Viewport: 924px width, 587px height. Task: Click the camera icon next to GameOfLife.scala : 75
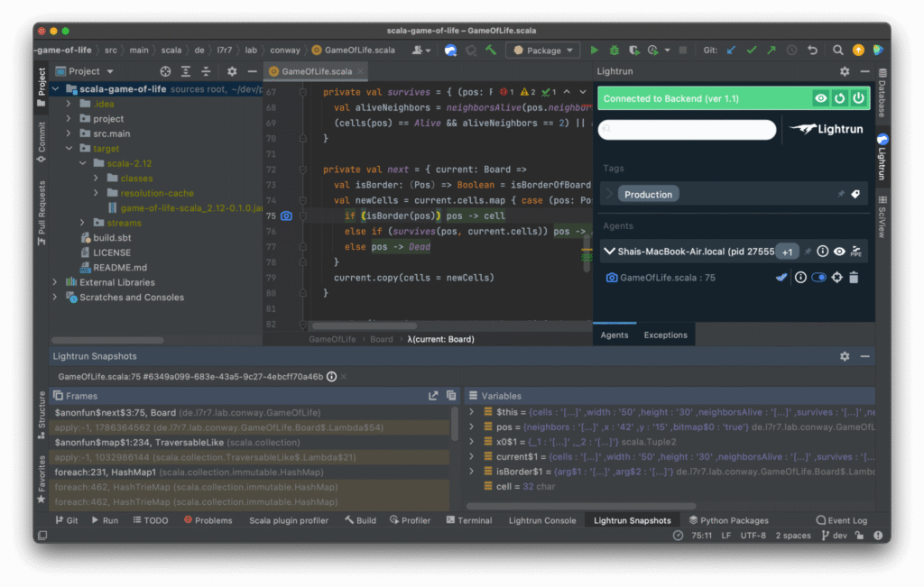click(x=612, y=277)
